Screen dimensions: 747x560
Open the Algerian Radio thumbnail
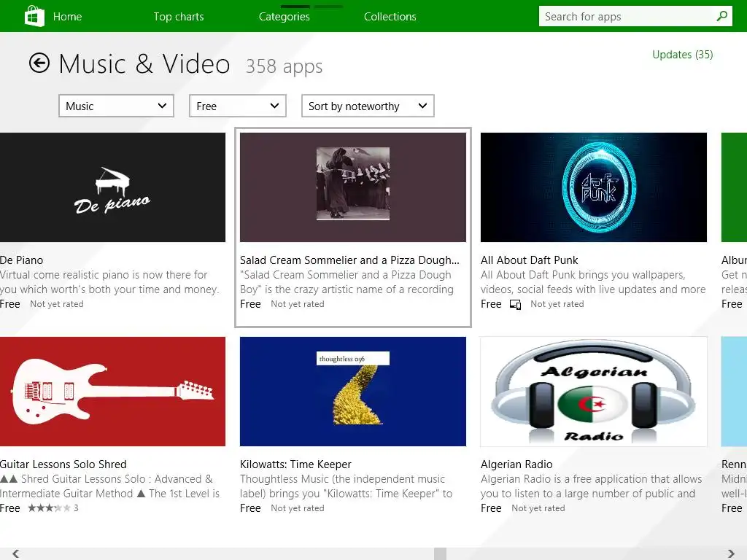594,392
